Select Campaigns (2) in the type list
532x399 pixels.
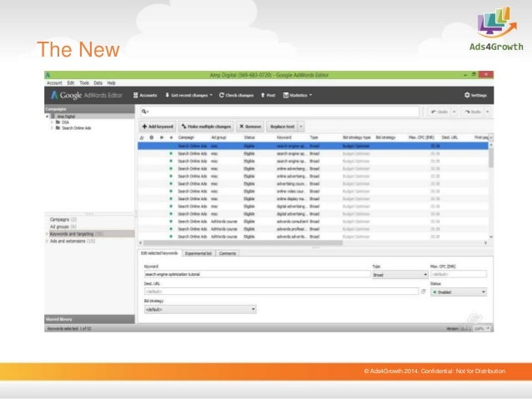(x=63, y=219)
